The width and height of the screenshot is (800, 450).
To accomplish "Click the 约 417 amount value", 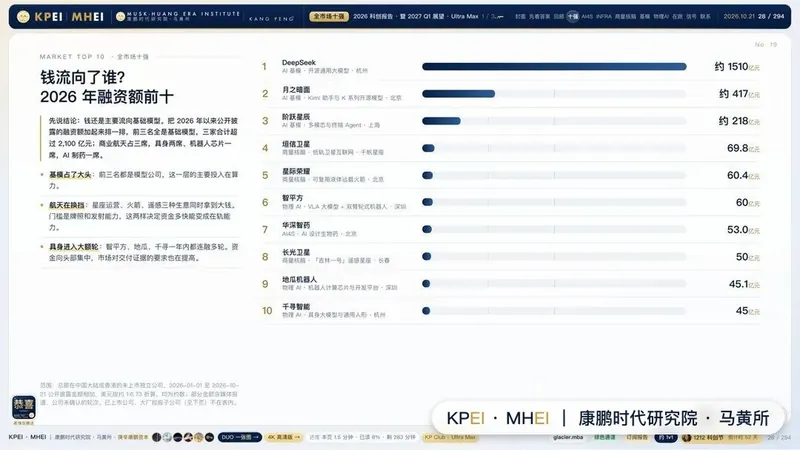I will [x=734, y=93].
